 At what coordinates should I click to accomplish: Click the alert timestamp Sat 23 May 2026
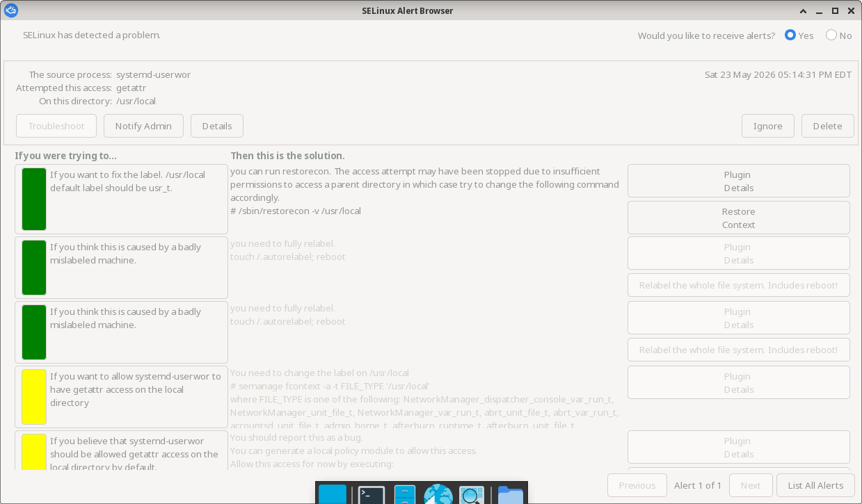pos(778,74)
